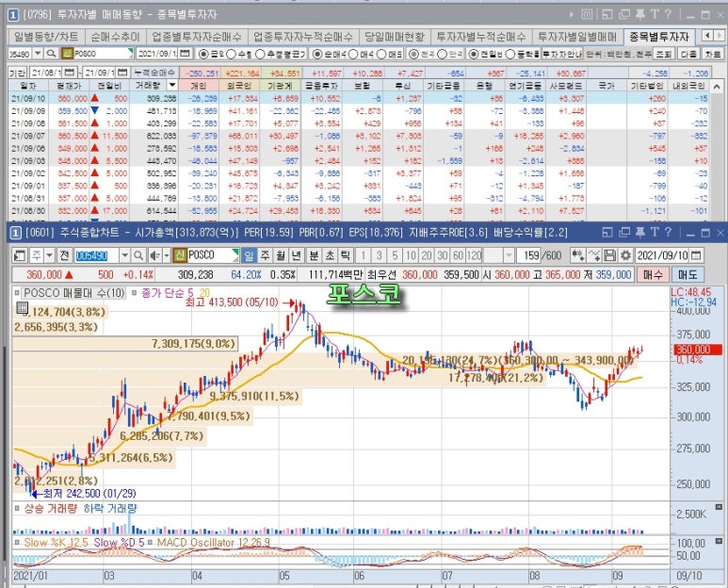This screenshot has width=728, height=588.
Task: Select the 추정평균가 radio button
Action: click(260, 54)
